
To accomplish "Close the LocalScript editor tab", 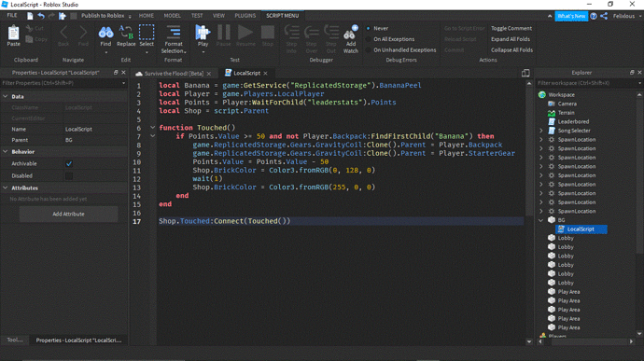I will [x=265, y=74].
